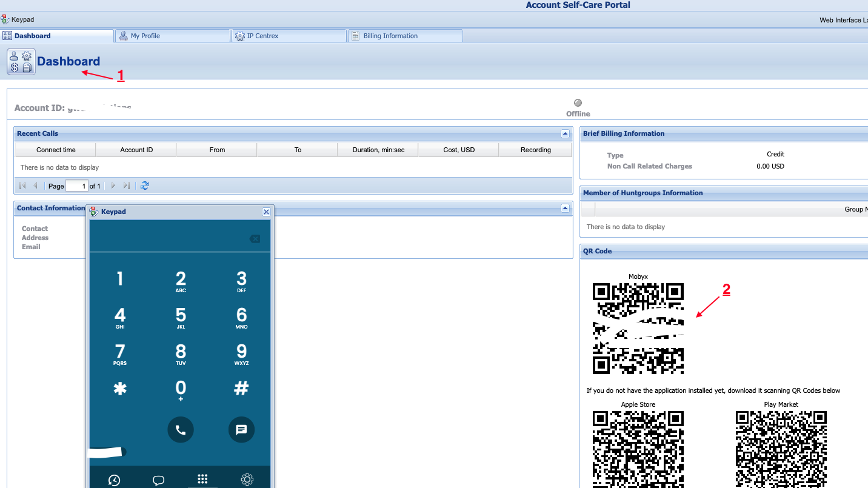868x488 pixels.
Task: Dial digit 1 on the keypad
Action: (x=120, y=279)
